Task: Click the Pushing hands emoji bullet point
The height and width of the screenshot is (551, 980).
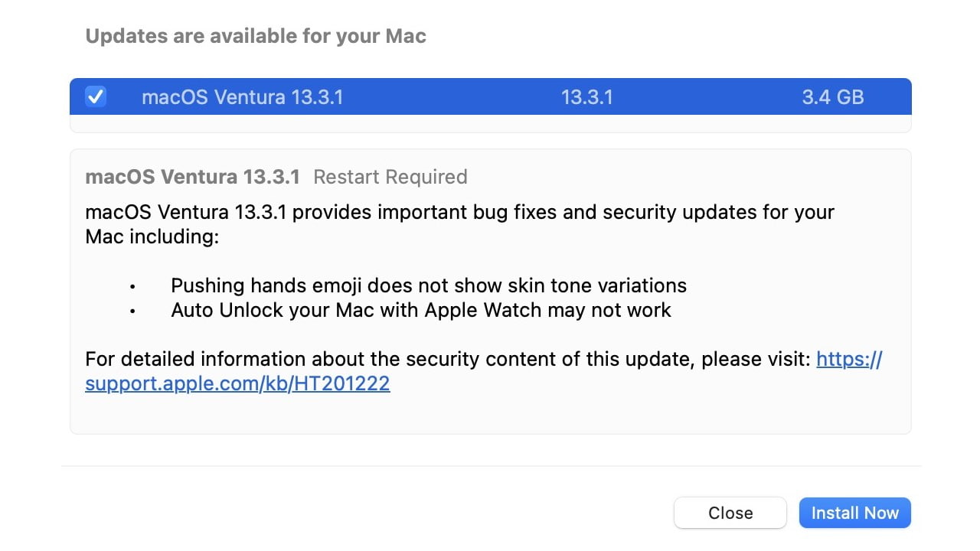Action: (429, 285)
